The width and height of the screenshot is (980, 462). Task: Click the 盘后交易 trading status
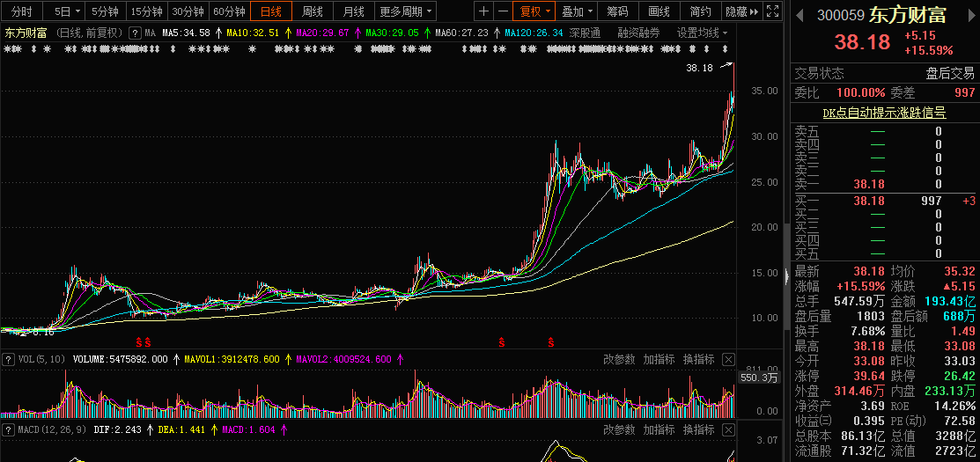tap(950, 73)
